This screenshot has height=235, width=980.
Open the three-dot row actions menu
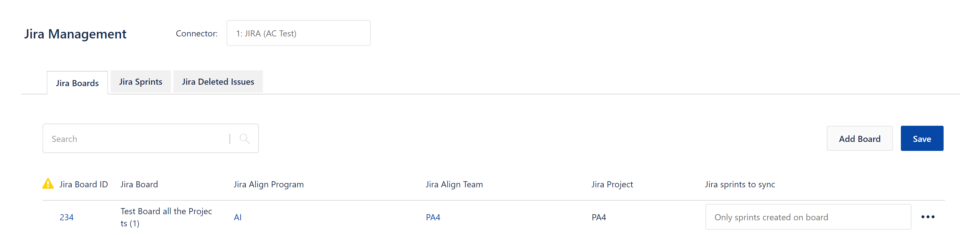[927, 217]
